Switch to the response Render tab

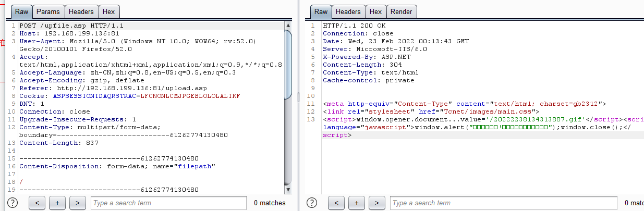tap(401, 11)
